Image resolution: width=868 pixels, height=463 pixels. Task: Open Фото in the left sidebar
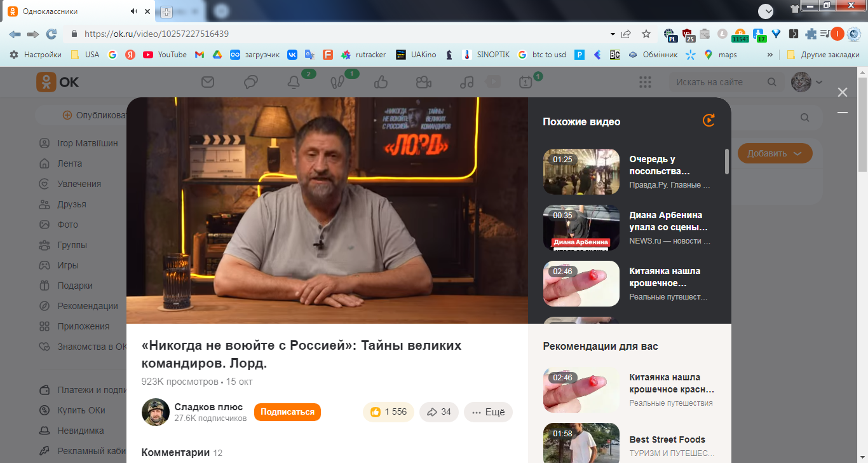pos(67,225)
